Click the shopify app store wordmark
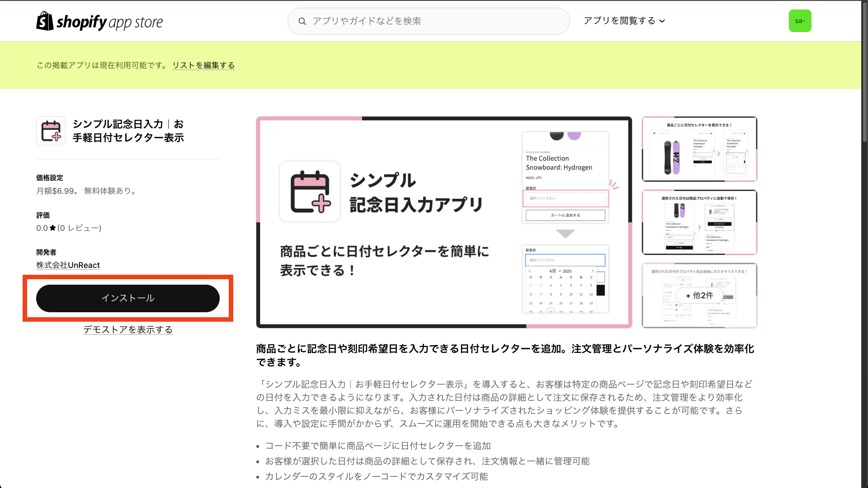The width and height of the screenshot is (868, 488). click(x=109, y=22)
